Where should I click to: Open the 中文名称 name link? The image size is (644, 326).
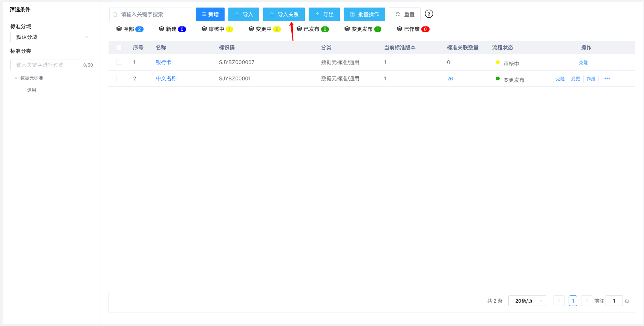pyautogui.click(x=166, y=78)
